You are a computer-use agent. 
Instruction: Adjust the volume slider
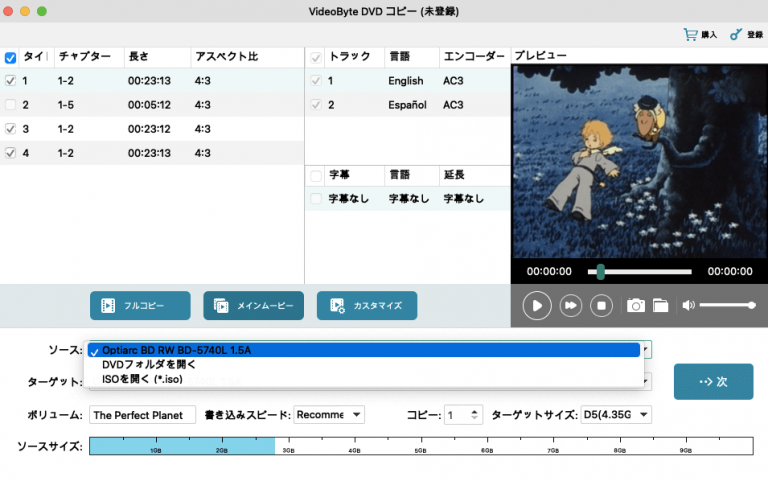click(727, 305)
